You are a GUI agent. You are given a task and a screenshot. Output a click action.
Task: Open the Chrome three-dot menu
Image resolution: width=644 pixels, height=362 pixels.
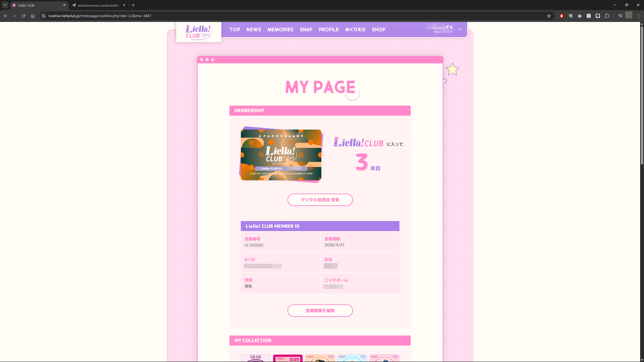(638, 16)
